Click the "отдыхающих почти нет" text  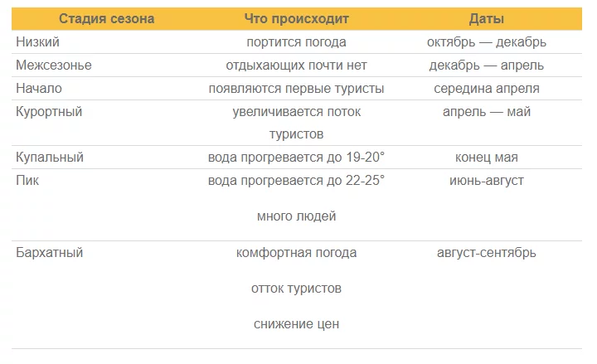[x=296, y=65]
